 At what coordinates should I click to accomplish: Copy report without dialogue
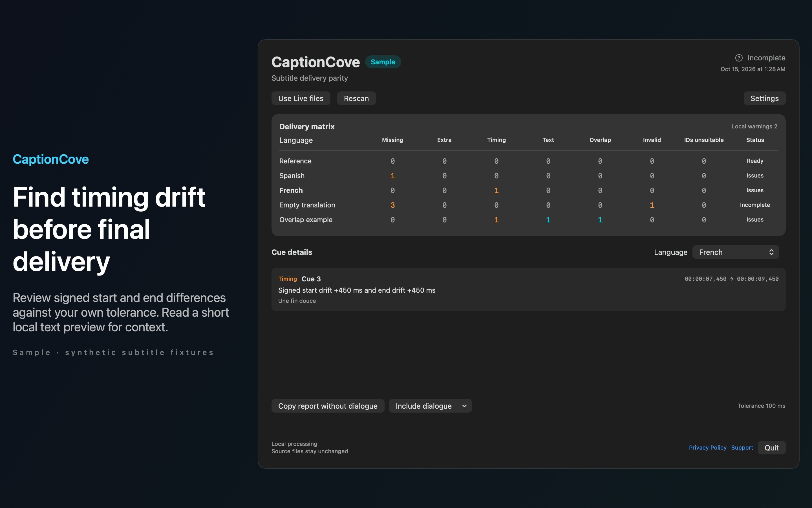click(328, 406)
